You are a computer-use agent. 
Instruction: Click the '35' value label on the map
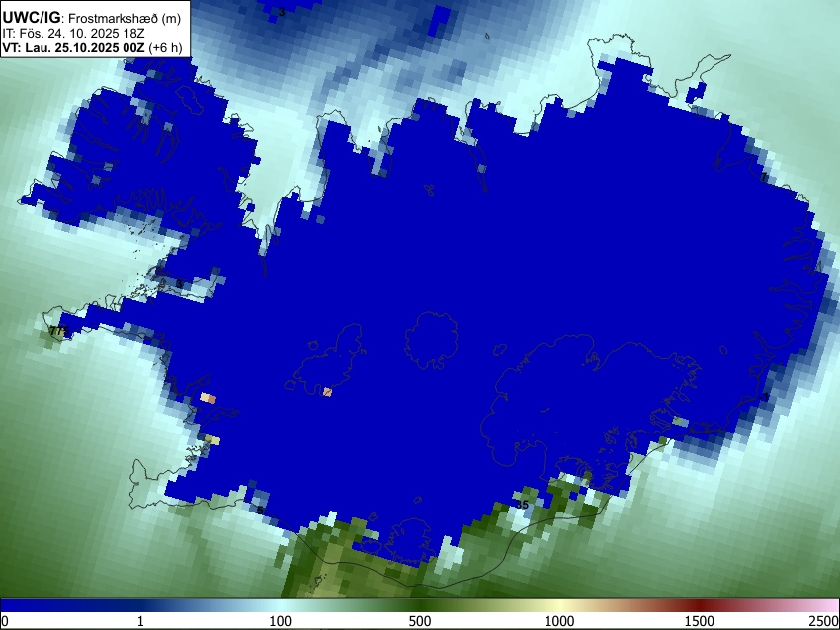tap(523, 505)
